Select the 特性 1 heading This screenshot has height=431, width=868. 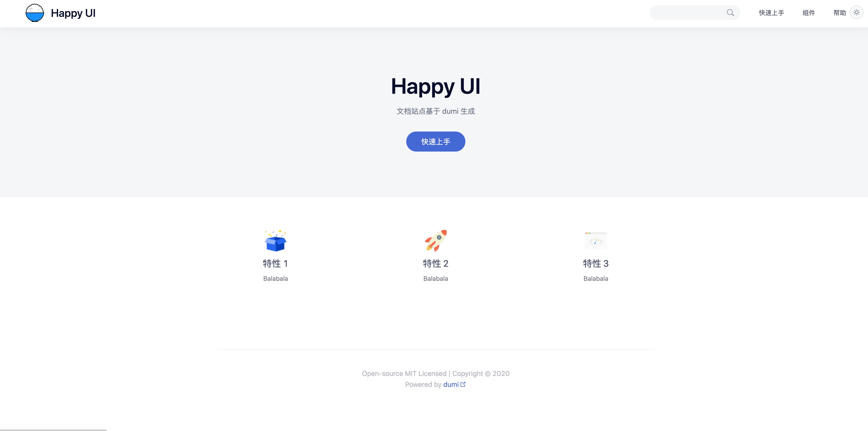tap(275, 264)
